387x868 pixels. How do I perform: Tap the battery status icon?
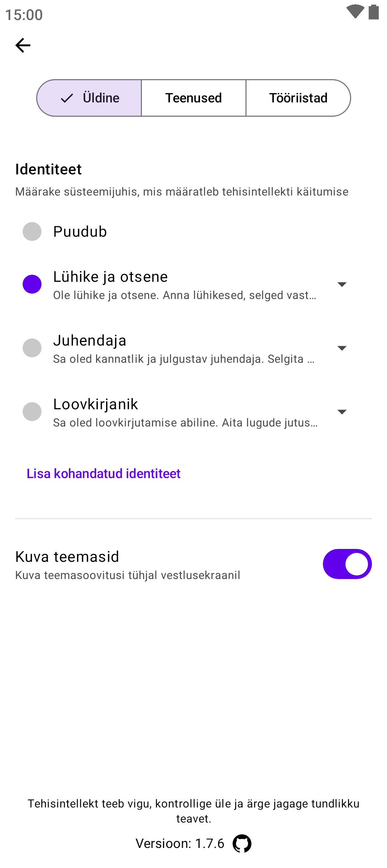374,12
